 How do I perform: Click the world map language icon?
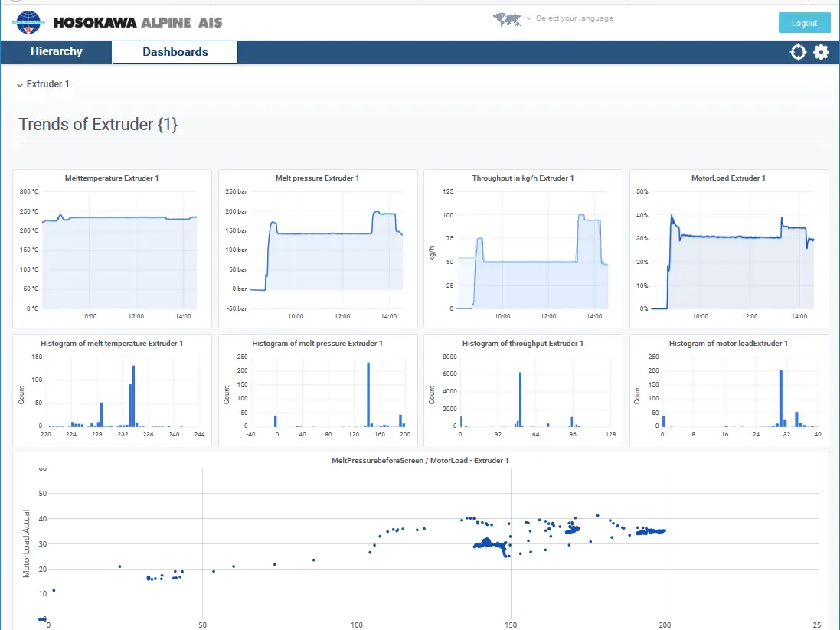point(507,19)
